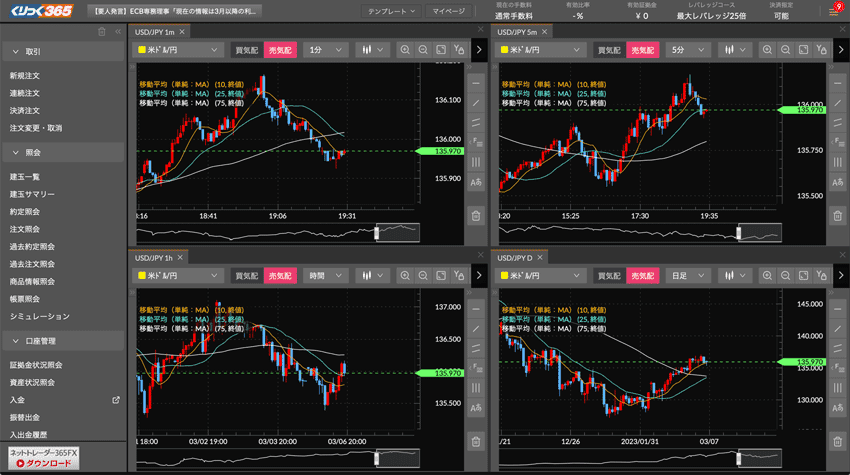
Task: Delete drawings with trash icon on 5m chart
Action: tap(838, 215)
